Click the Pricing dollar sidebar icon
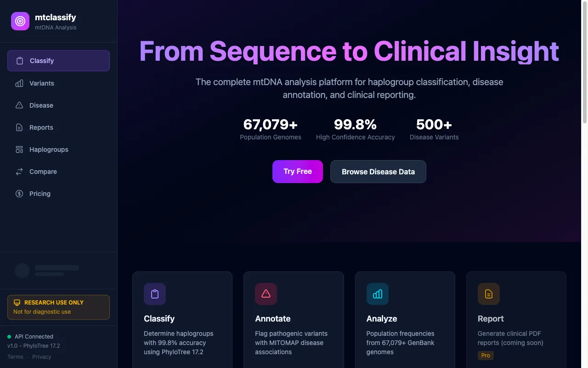 point(19,194)
